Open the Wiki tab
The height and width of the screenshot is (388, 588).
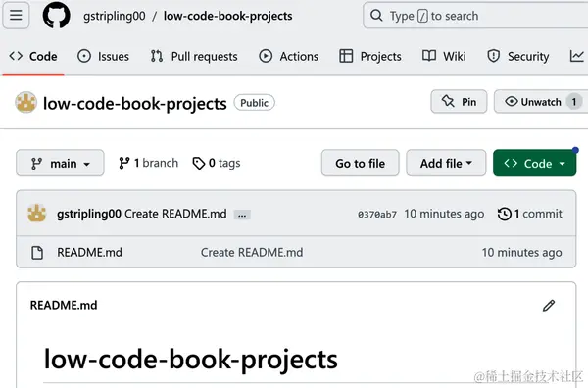coord(444,56)
